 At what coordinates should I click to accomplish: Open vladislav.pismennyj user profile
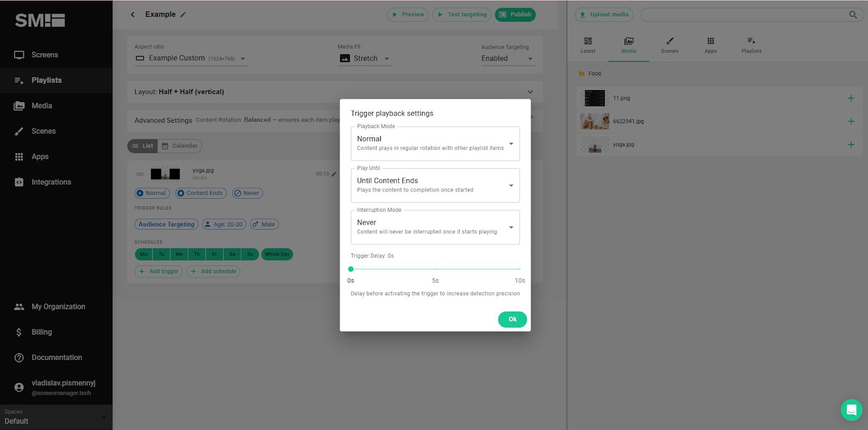pos(56,388)
